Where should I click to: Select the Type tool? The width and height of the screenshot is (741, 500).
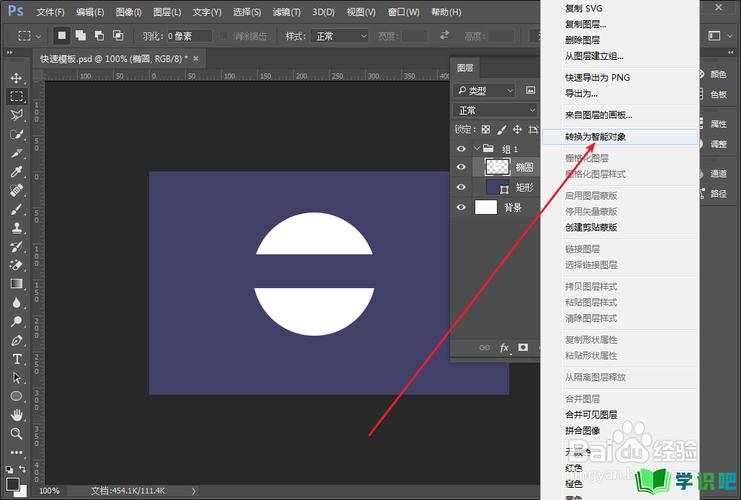point(17,359)
